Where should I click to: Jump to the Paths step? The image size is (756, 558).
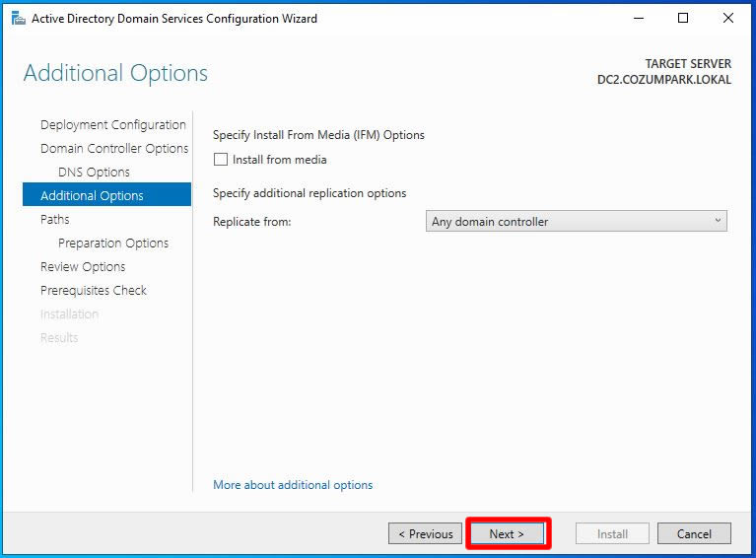pyautogui.click(x=55, y=220)
